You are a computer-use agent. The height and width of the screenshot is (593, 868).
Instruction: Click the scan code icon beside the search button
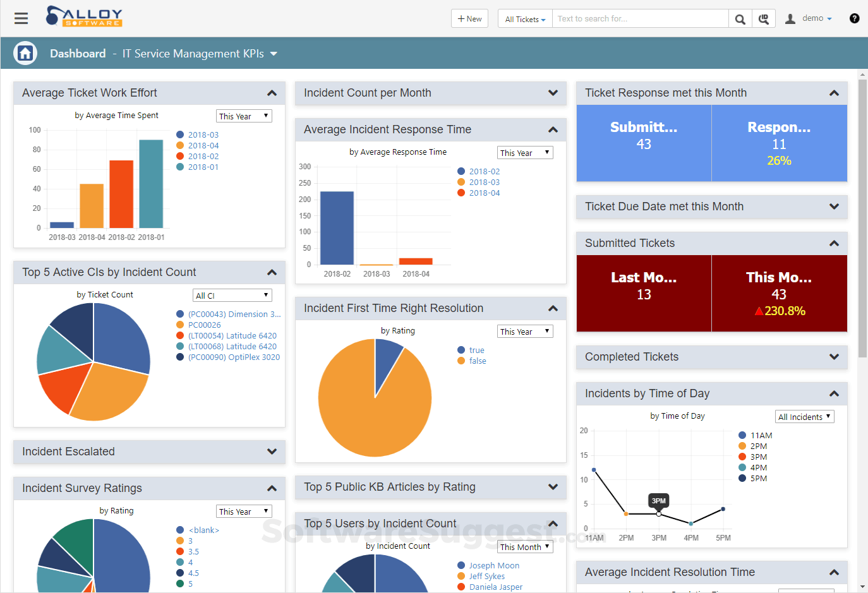[x=764, y=18]
